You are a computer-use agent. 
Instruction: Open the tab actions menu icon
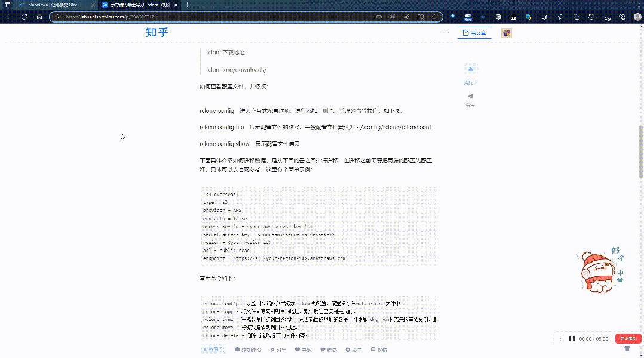click(x=7, y=5)
